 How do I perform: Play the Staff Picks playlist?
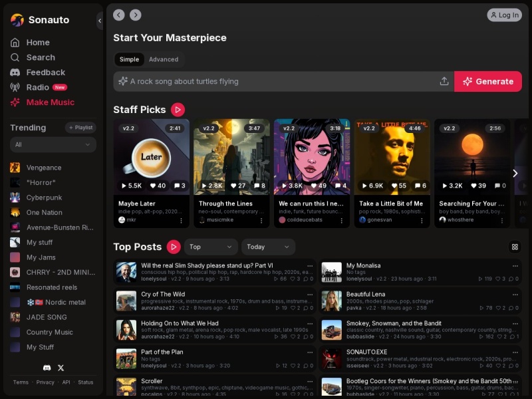pos(178,110)
